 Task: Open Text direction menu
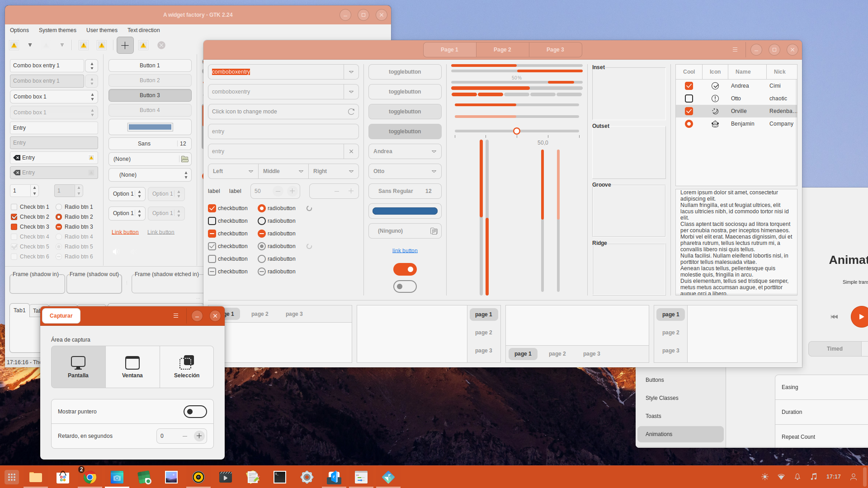pyautogui.click(x=144, y=30)
